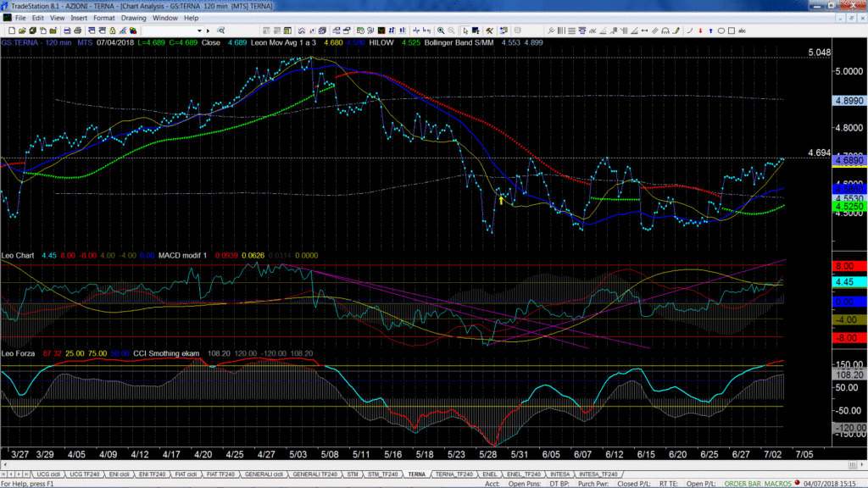
Task: Click the cyan 4.45 Leo Chart axis label
Action: coord(849,282)
